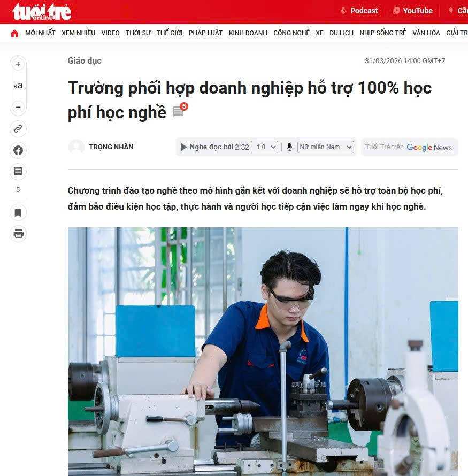
Task: Share article on Facebook
Action: tap(18, 150)
